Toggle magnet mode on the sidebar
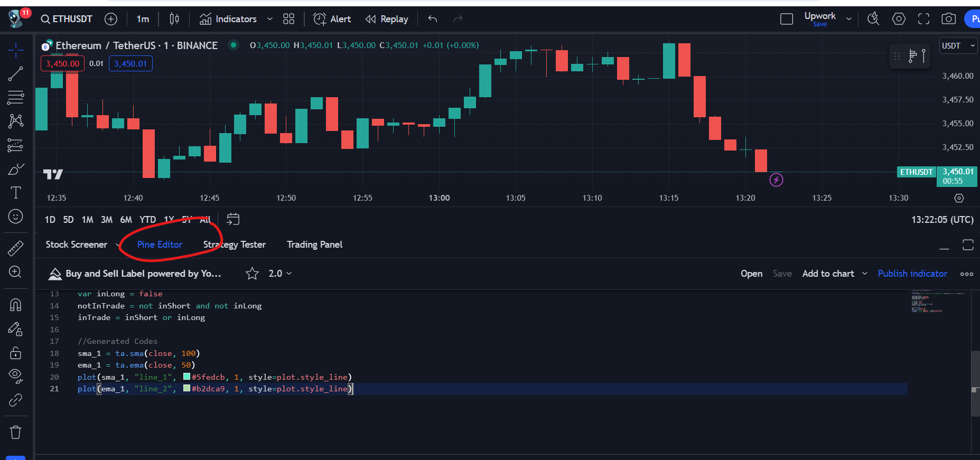 [x=15, y=305]
